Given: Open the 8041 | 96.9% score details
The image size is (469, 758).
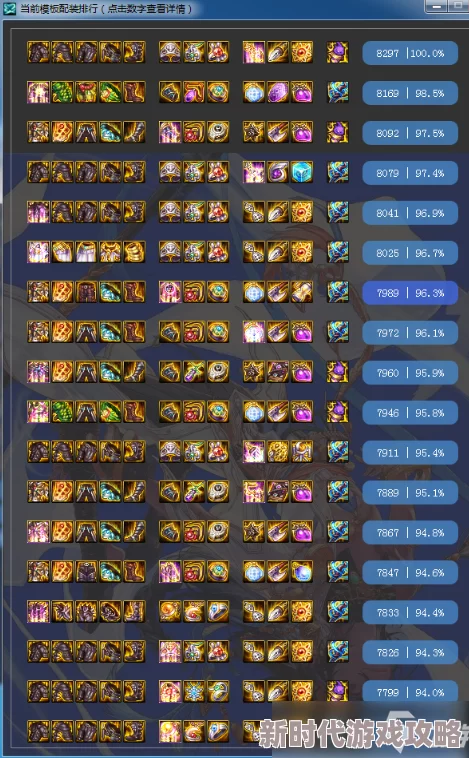Looking at the screenshot, I should (410, 213).
